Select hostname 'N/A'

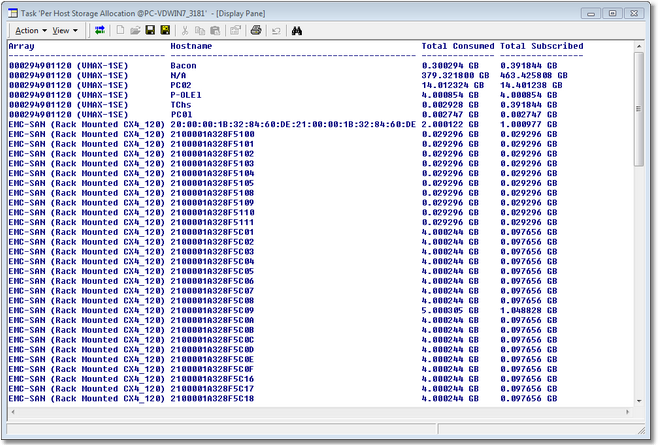178,76
